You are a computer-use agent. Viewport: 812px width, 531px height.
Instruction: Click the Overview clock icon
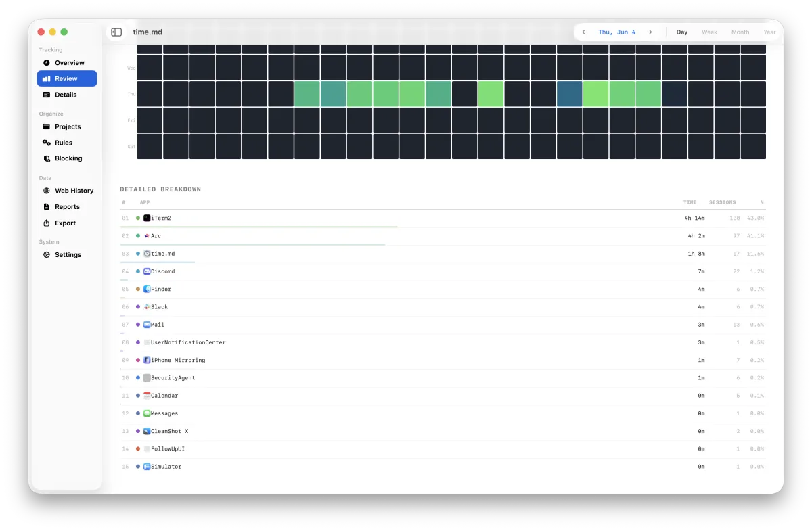(x=47, y=62)
